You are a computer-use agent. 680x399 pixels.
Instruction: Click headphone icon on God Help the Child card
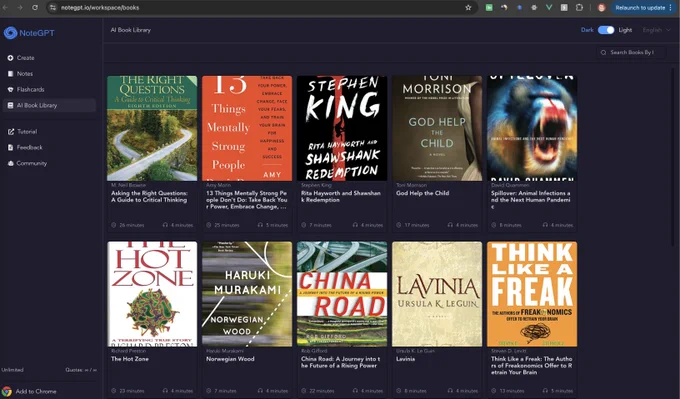tap(450, 225)
